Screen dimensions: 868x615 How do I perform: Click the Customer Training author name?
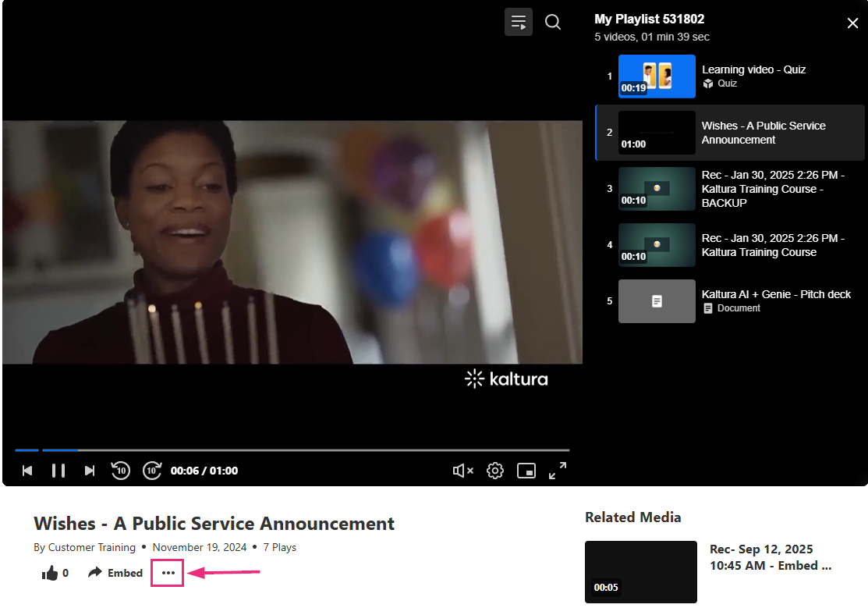(x=92, y=547)
